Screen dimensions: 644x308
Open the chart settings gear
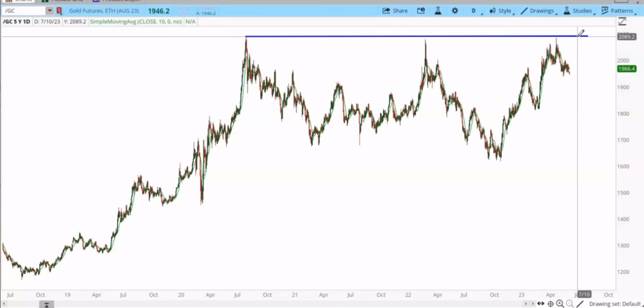point(455,11)
